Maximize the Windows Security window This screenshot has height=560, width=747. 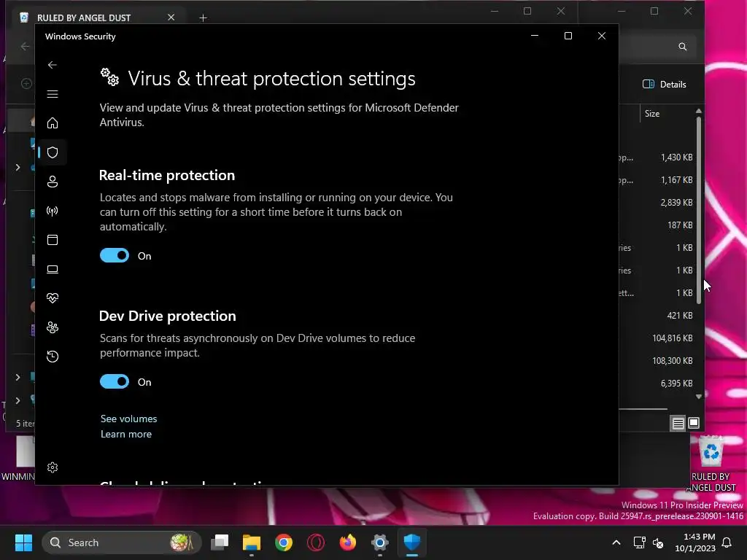tap(568, 36)
